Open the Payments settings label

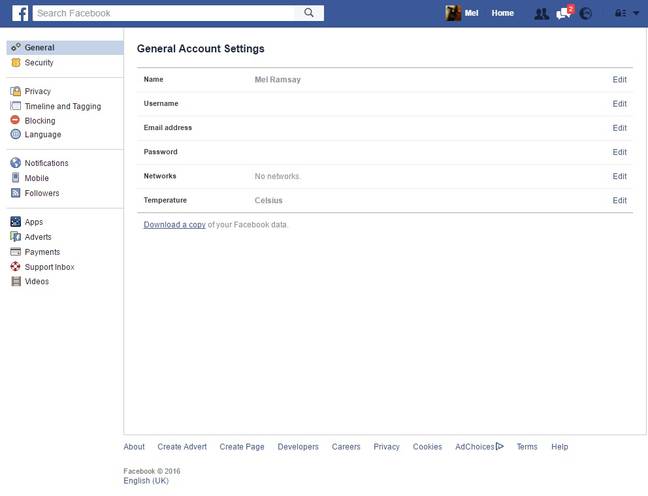coord(42,252)
